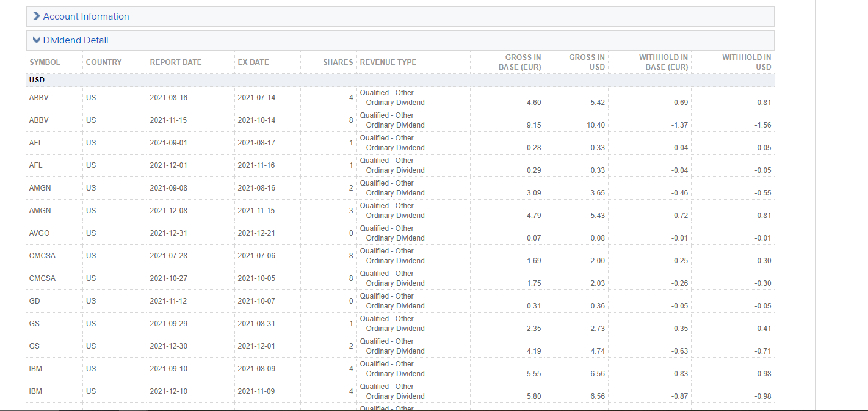This screenshot has width=868, height=411.
Task: Click withhold EUR value -1.37
Action: 680,125
